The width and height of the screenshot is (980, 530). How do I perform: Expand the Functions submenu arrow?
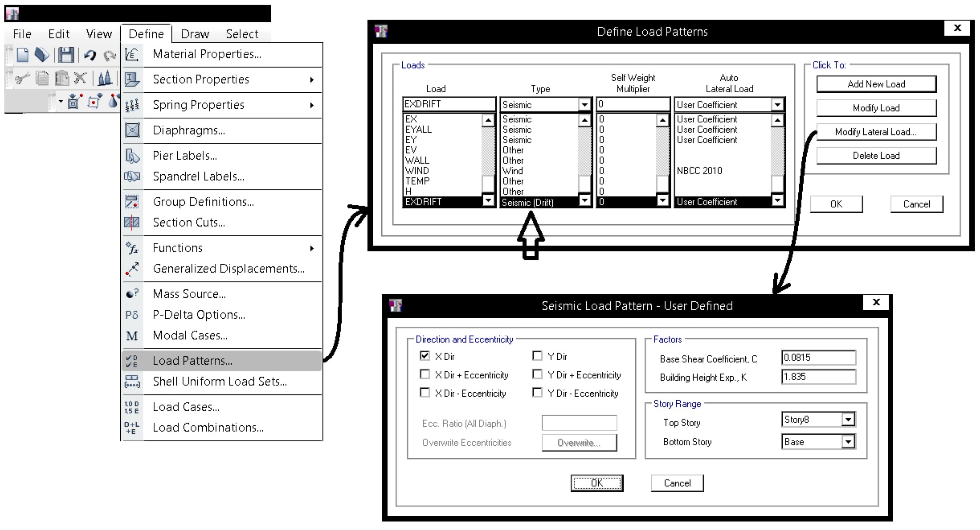312,248
